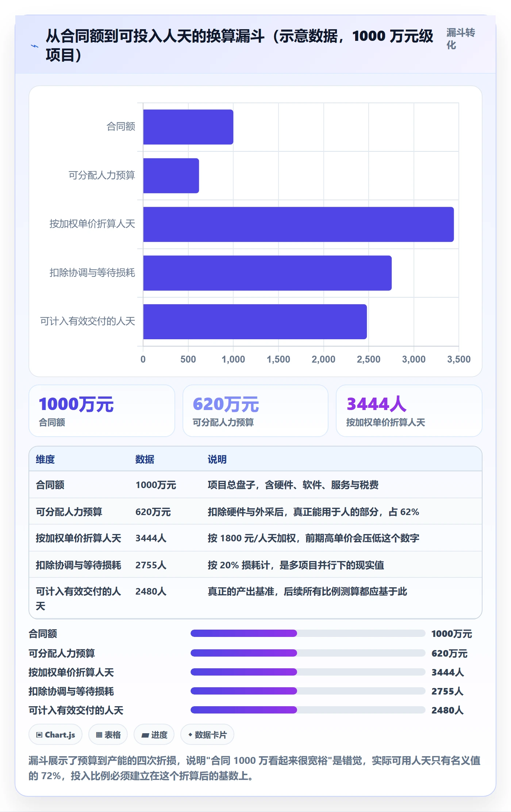Click the 可分配人力预算 chart bar
Viewport: 511px width, 812px height.
tap(171, 176)
